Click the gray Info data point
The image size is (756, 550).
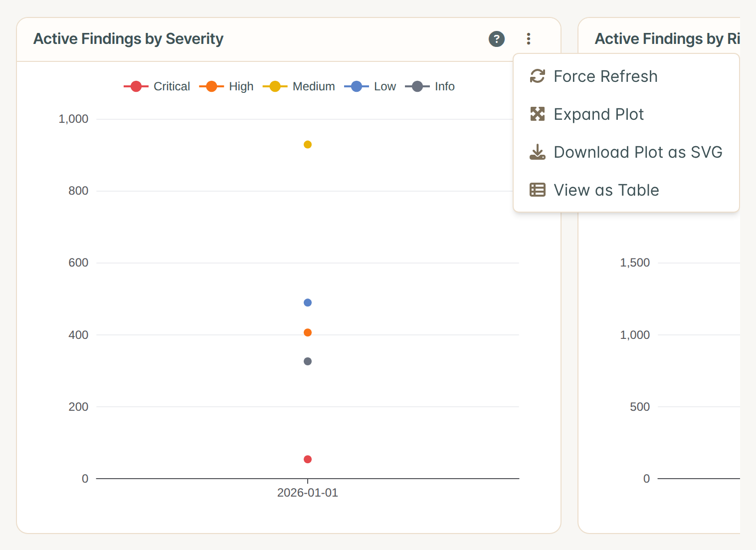click(x=308, y=362)
